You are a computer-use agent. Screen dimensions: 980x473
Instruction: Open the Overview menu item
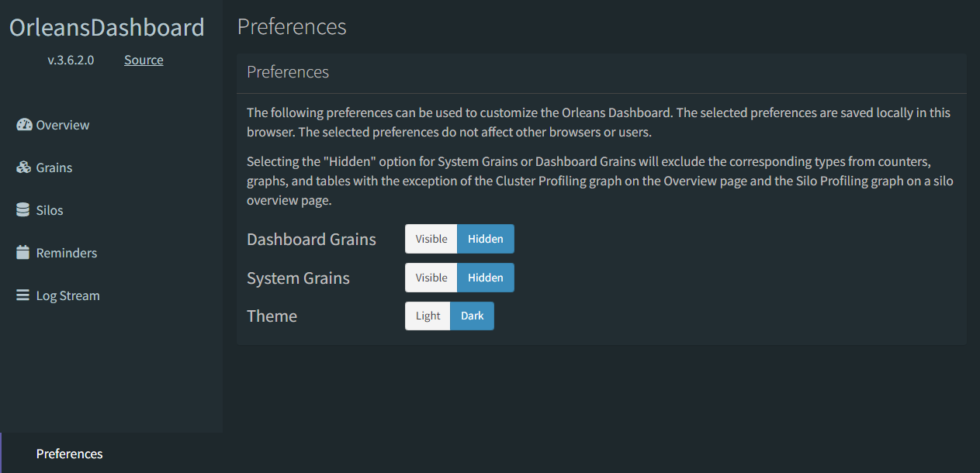[x=111, y=125]
